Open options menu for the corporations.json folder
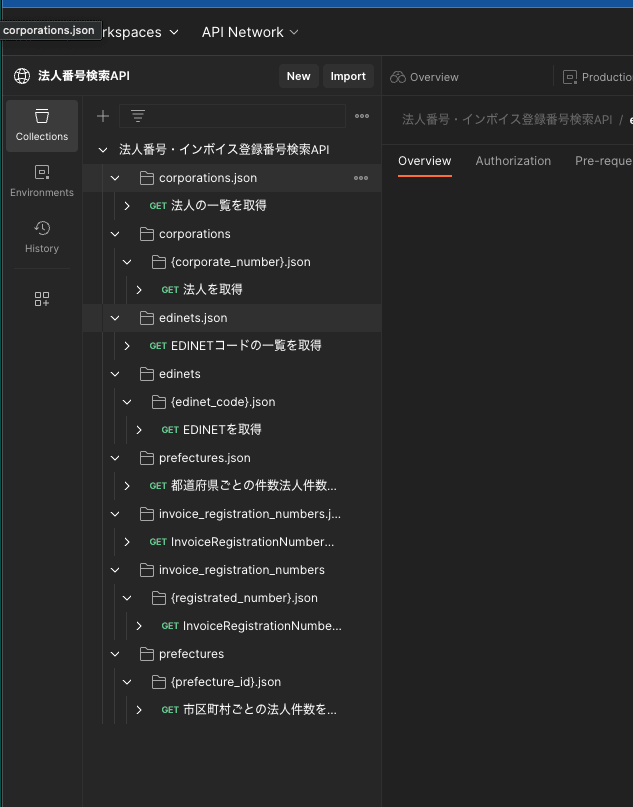 coord(361,178)
